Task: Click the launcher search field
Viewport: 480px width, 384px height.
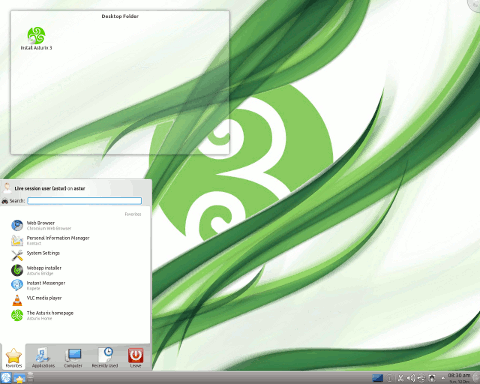Action: click(x=84, y=201)
